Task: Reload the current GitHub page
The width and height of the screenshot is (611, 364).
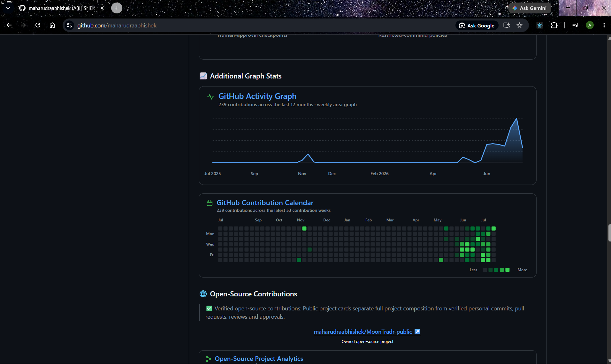Action: point(38,25)
